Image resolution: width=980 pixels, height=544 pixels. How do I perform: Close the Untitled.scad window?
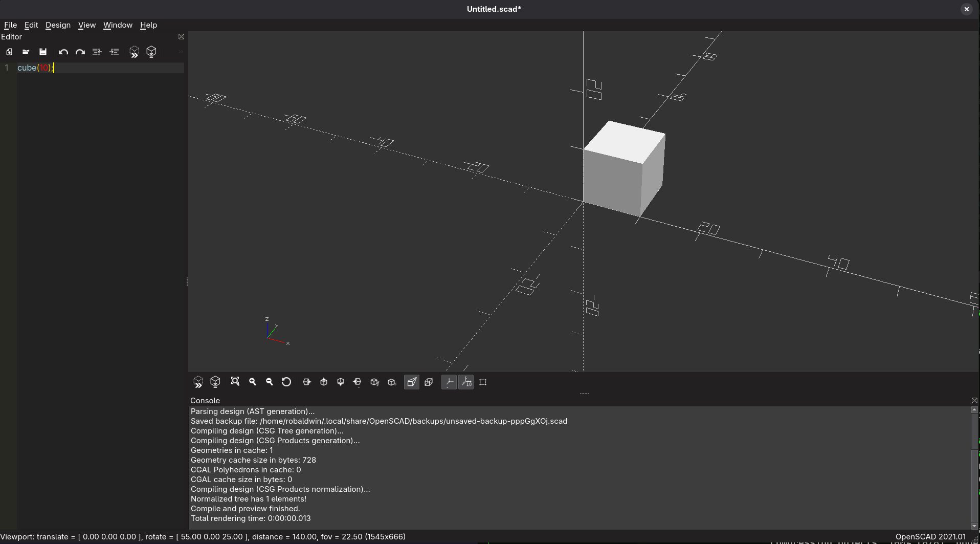[967, 9]
